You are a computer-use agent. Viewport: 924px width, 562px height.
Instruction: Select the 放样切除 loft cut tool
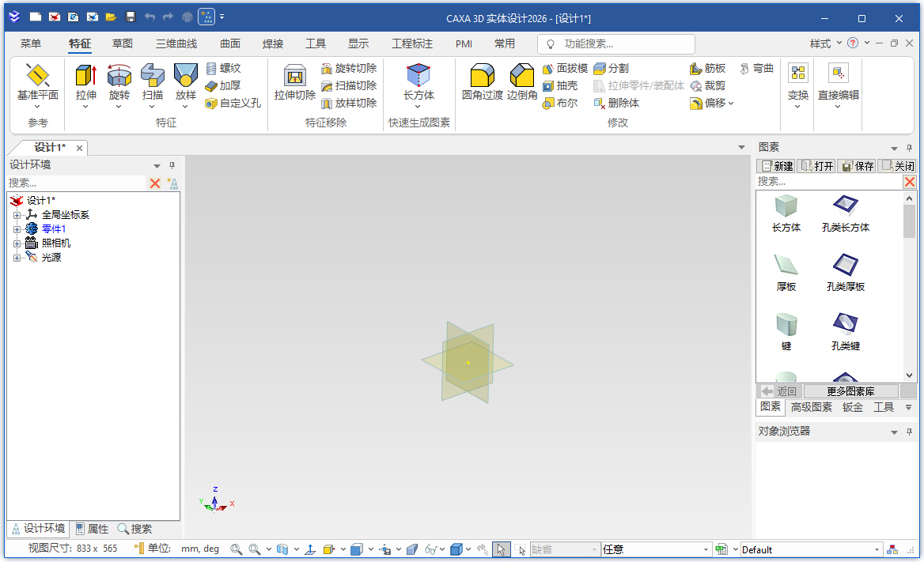tap(349, 103)
